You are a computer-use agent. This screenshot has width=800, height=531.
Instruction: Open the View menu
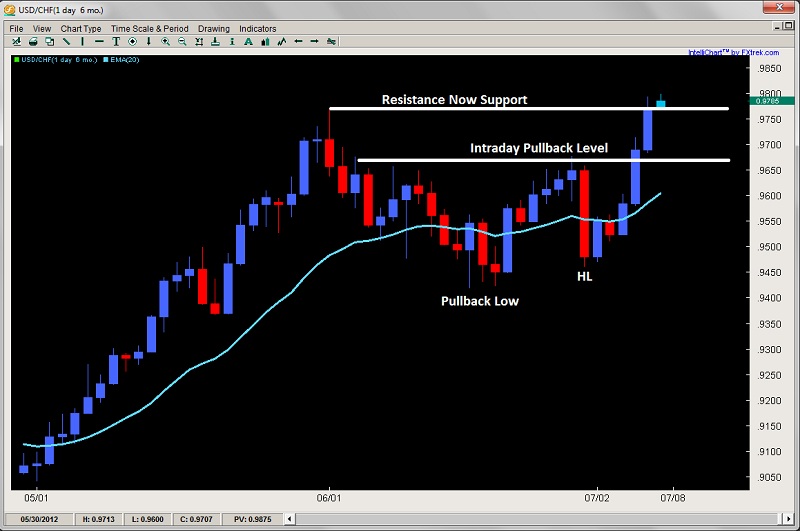[42, 29]
